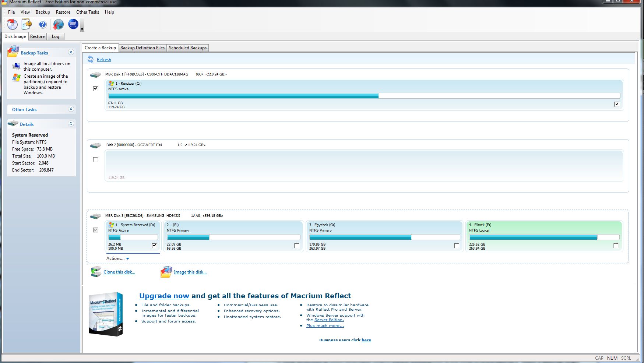Image resolution: width=644 pixels, height=363 pixels.
Task: Click the NUM status bar indicator
Action: pos(612,358)
